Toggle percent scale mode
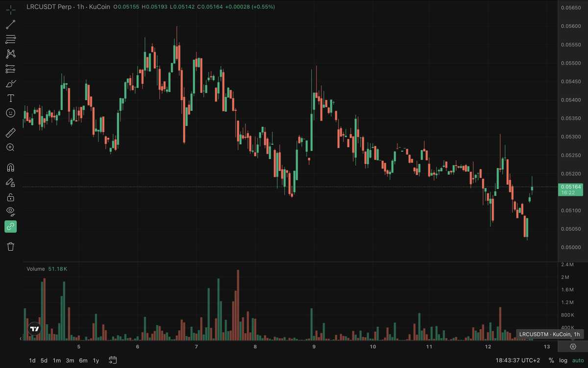Viewport: 588px width, 368px height. [551, 360]
